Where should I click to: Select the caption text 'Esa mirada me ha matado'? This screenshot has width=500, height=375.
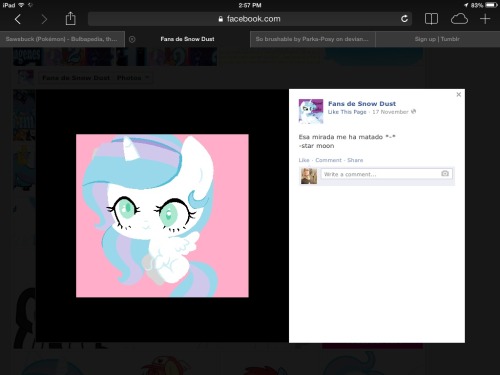point(341,137)
